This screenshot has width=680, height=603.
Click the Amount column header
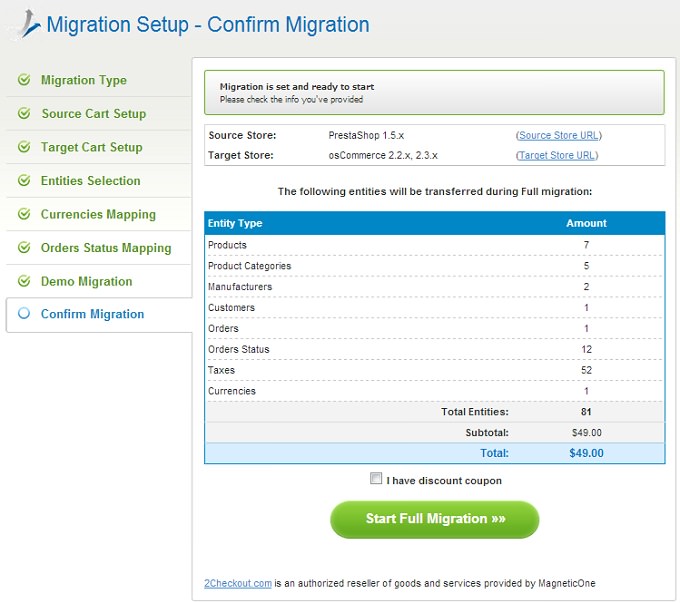(x=586, y=223)
